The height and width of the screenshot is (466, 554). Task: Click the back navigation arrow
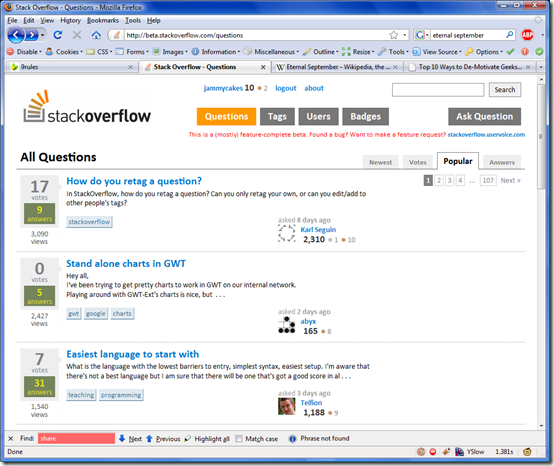tap(16, 35)
